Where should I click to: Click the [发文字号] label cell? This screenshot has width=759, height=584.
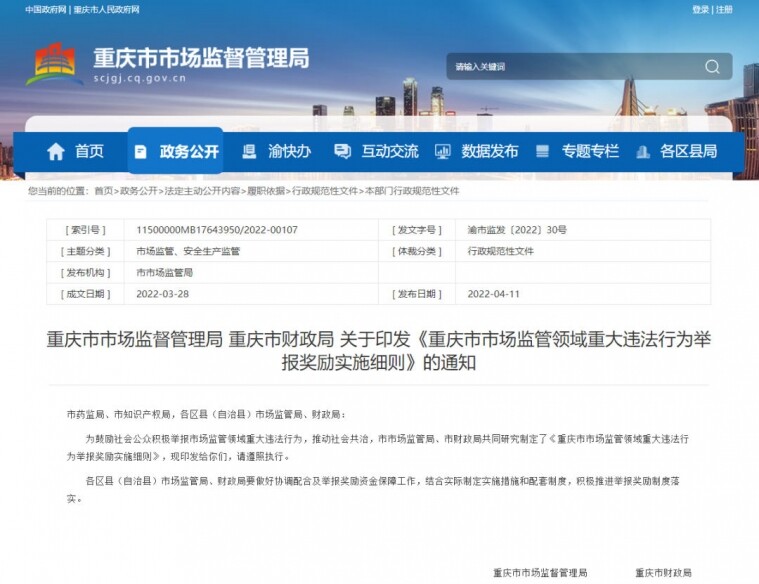tap(417, 230)
